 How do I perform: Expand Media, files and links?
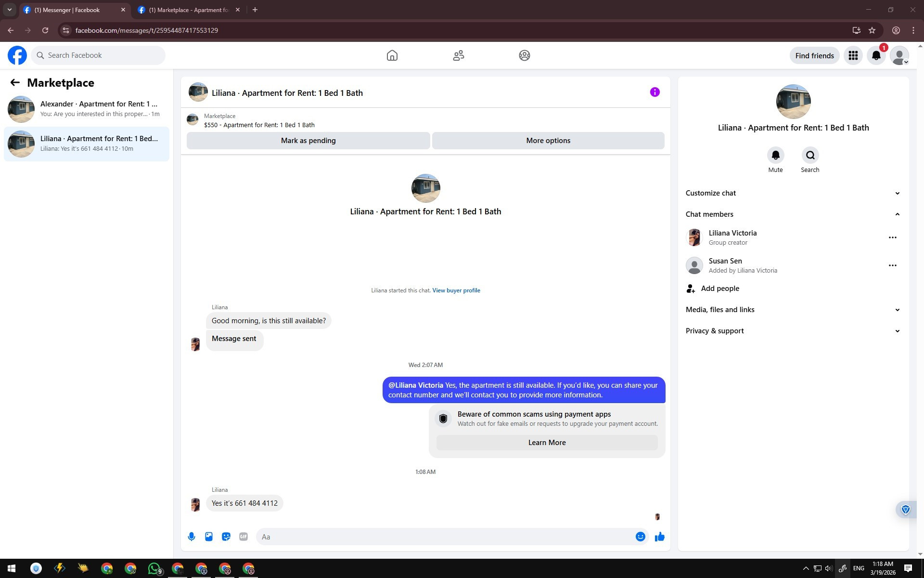pos(793,310)
